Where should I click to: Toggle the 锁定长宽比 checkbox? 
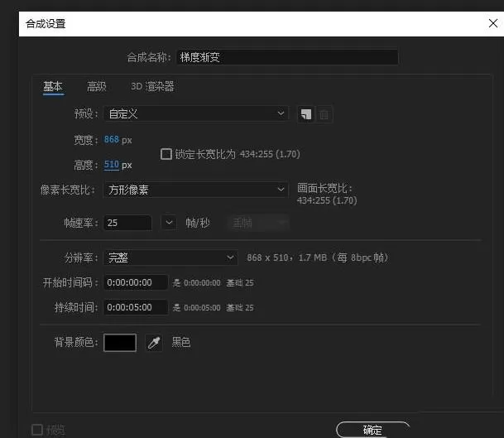point(166,154)
